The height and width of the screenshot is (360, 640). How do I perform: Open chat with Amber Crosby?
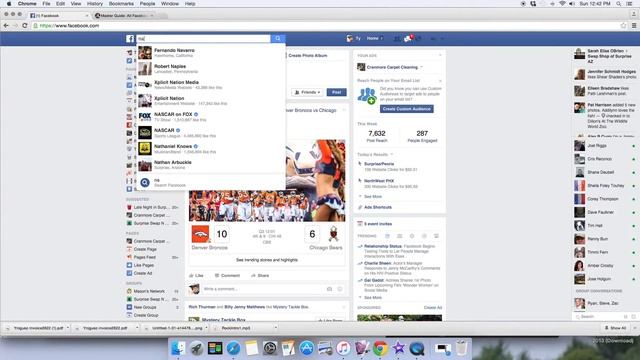coord(605,266)
